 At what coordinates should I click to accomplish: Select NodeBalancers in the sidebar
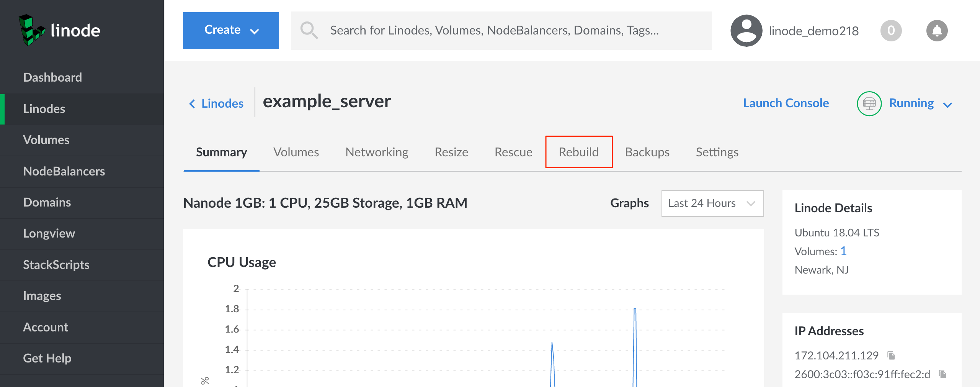(x=64, y=171)
